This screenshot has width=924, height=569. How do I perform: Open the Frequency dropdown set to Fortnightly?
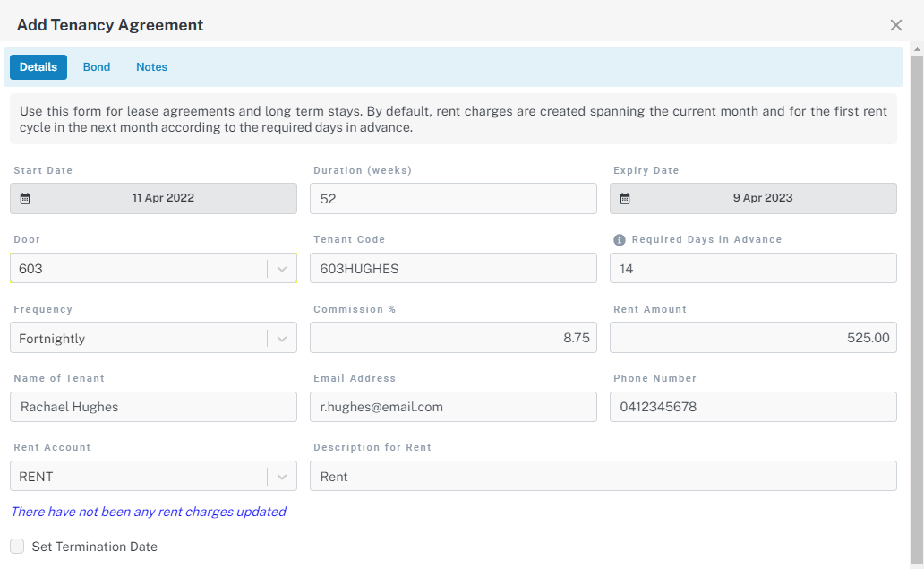(282, 339)
